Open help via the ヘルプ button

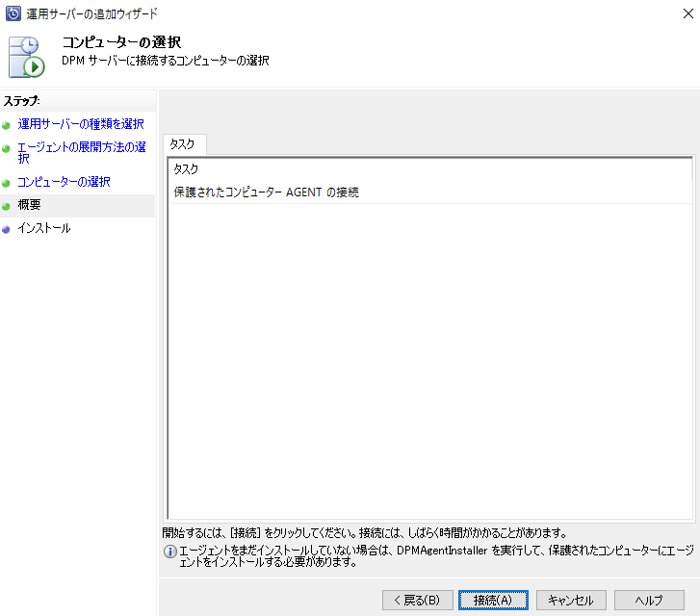tap(649, 600)
